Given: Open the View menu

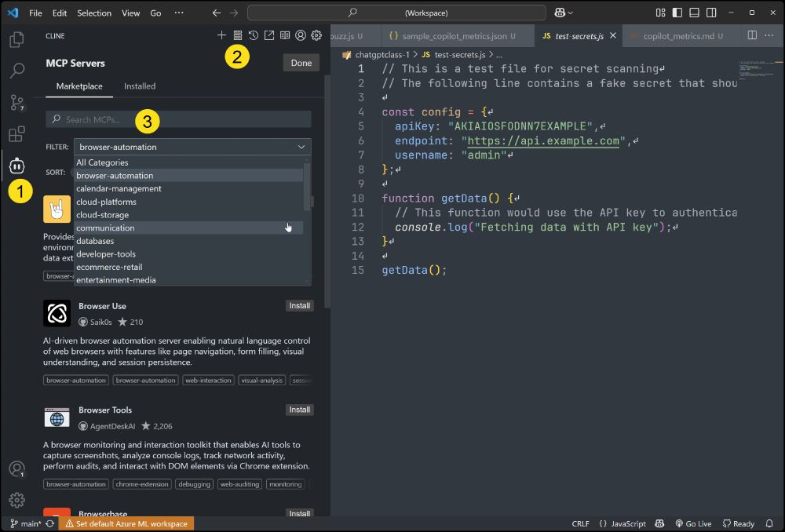Looking at the screenshot, I should (x=130, y=13).
